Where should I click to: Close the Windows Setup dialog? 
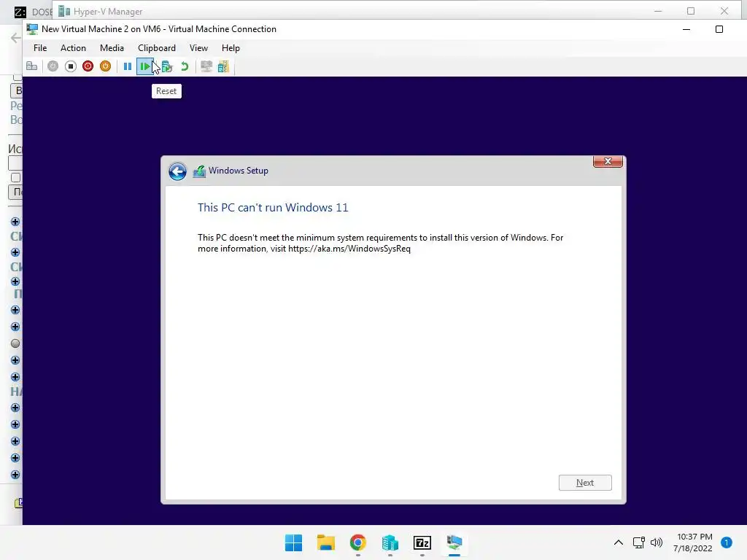click(x=608, y=161)
